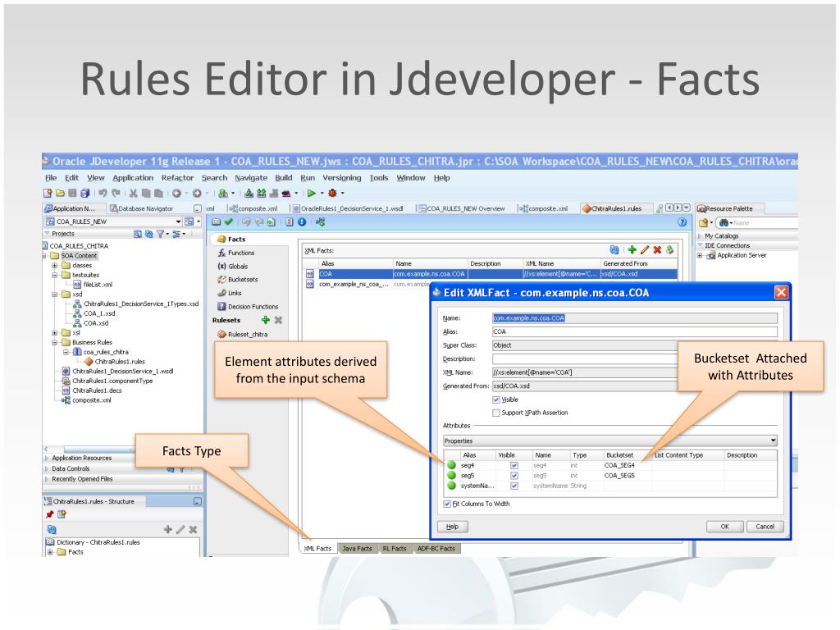Click the plus icon in Structure pane toolbar
This screenshot has height=630, width=840.
pos(167,529)
